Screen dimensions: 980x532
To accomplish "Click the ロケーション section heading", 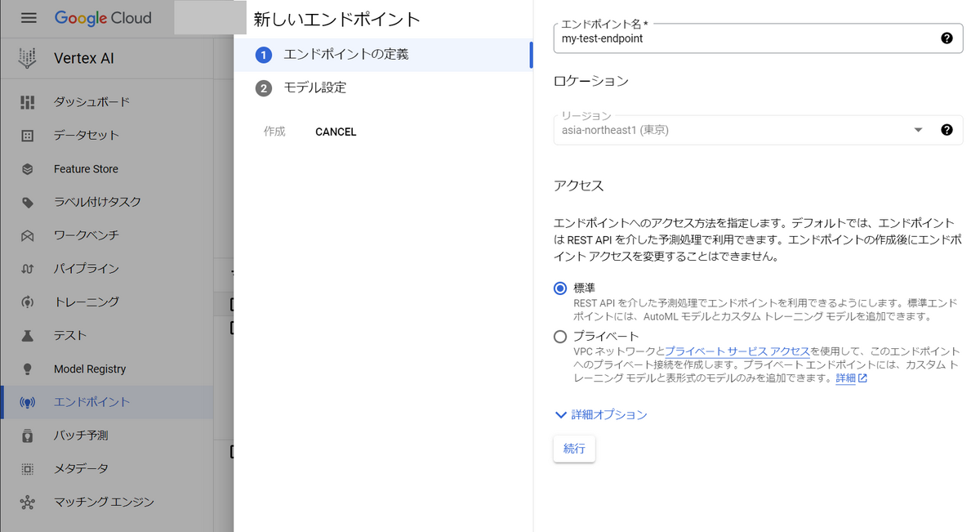I will click(x=591, y=81).
